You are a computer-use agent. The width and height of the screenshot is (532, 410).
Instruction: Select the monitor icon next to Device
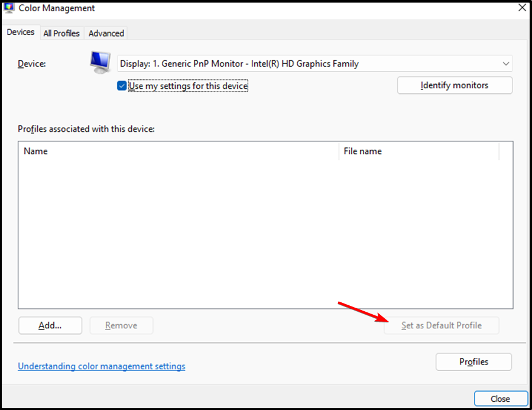(99, 62)
